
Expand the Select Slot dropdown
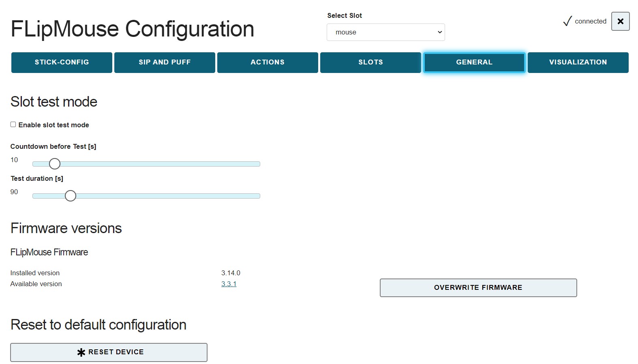(386, 32)
